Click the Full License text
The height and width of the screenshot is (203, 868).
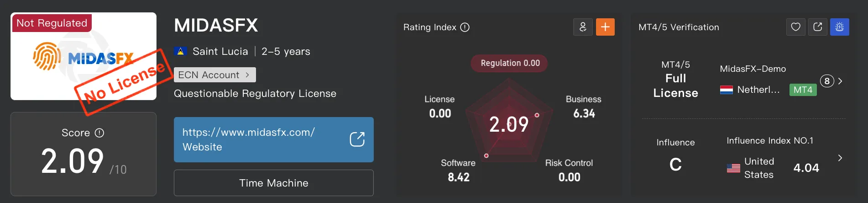click(x=675, y=85)
